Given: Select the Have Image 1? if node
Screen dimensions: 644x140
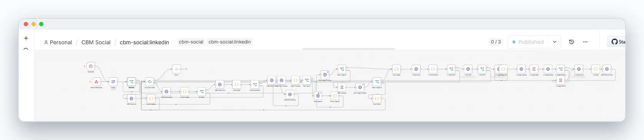Looking at the screenshot, I should point(342,69).
